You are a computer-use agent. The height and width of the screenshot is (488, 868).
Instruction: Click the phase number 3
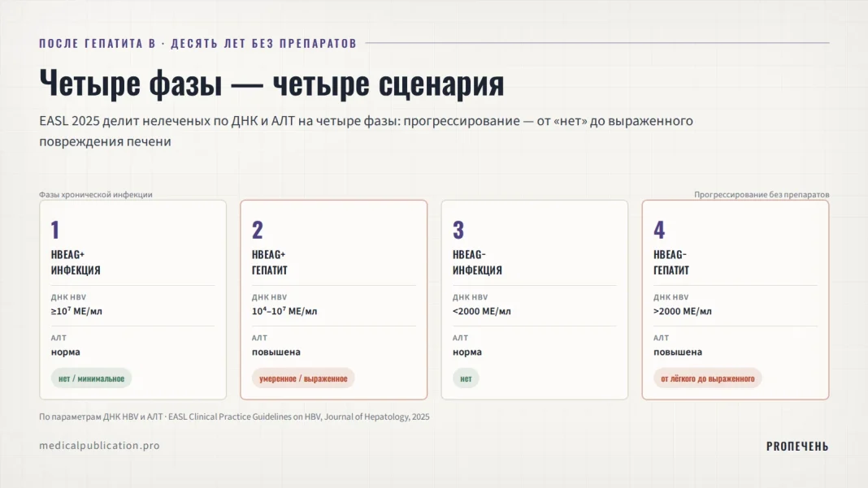tap(458, 230)
